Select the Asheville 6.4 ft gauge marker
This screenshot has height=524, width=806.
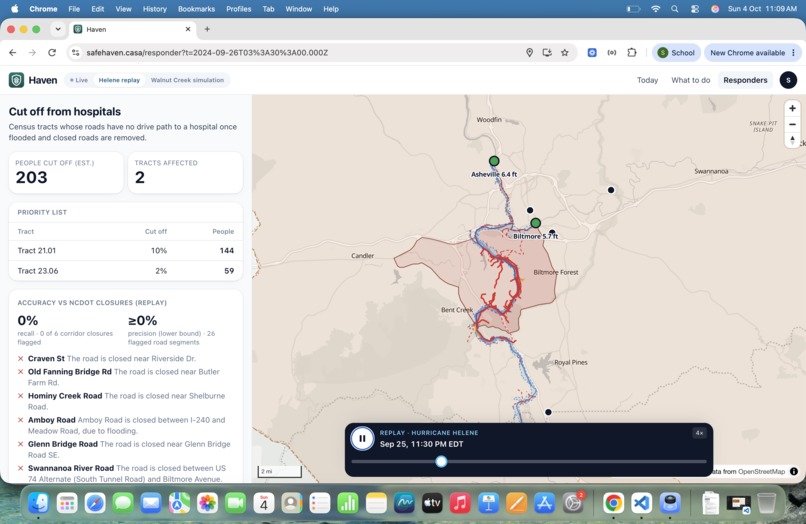pos(494,161)
